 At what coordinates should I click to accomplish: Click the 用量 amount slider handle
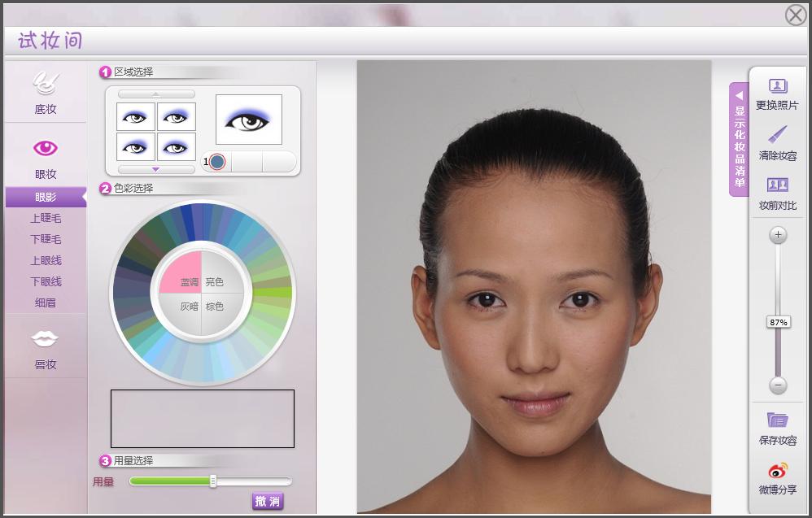click(213, 481)
